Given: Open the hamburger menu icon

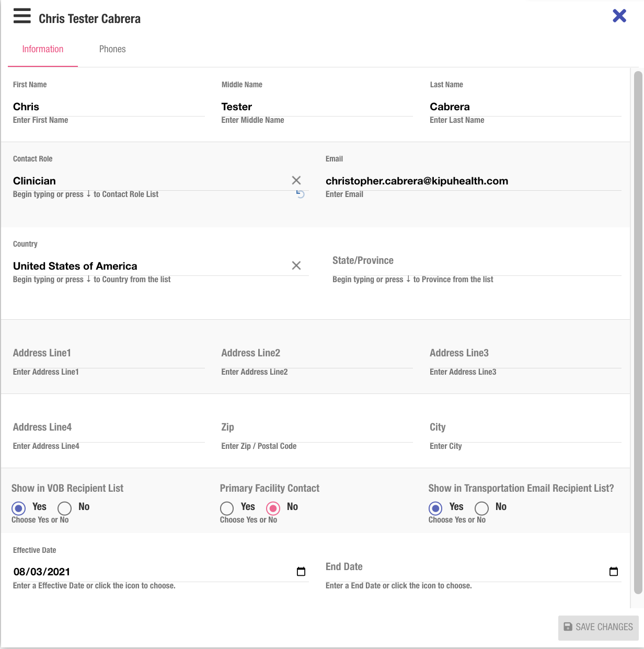Looking at the screenshot, I should click(22, 16).
